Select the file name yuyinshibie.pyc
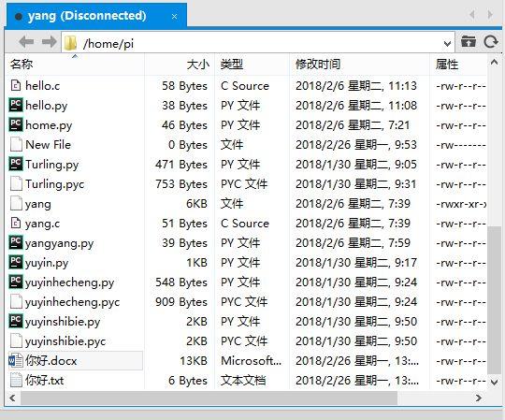The image size is (505, 420). (65, 341)
